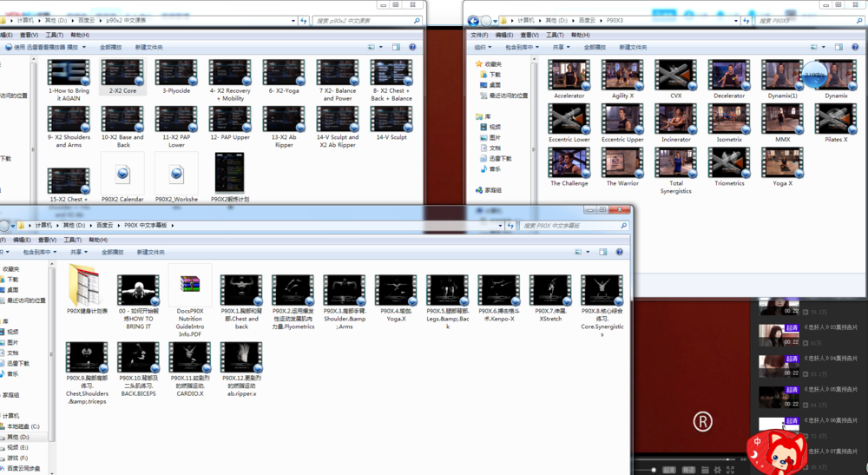Select the Incinerator video file
Image resolution: width=868 pixels, height=475 pixels.
pos(676,123)
